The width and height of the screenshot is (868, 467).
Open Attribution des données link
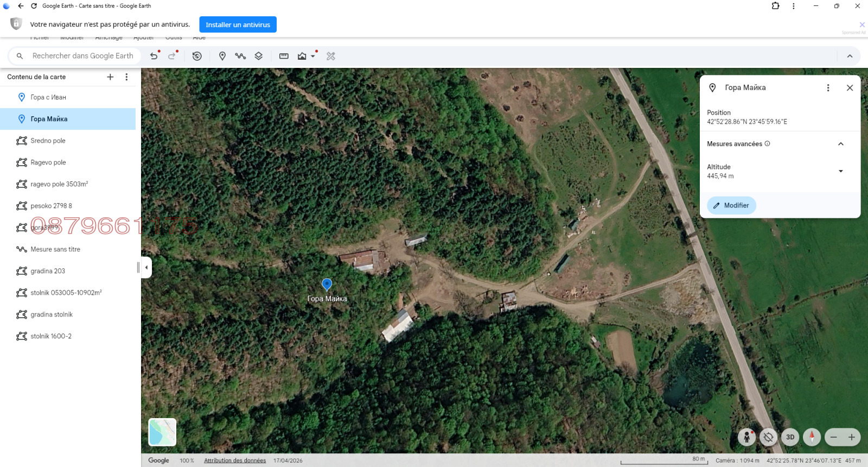[x=235, y=460]
